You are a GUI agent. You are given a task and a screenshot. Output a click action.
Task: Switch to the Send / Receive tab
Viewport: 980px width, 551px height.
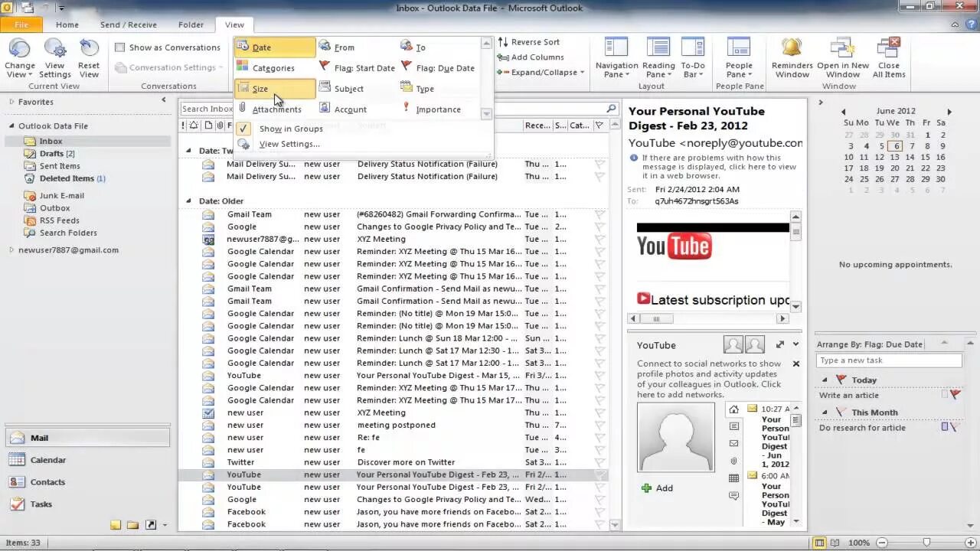pos(129,24)
